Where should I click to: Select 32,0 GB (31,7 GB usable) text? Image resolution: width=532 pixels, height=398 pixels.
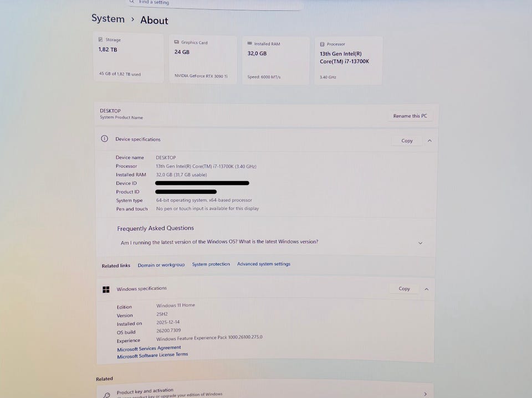point(182,175)
